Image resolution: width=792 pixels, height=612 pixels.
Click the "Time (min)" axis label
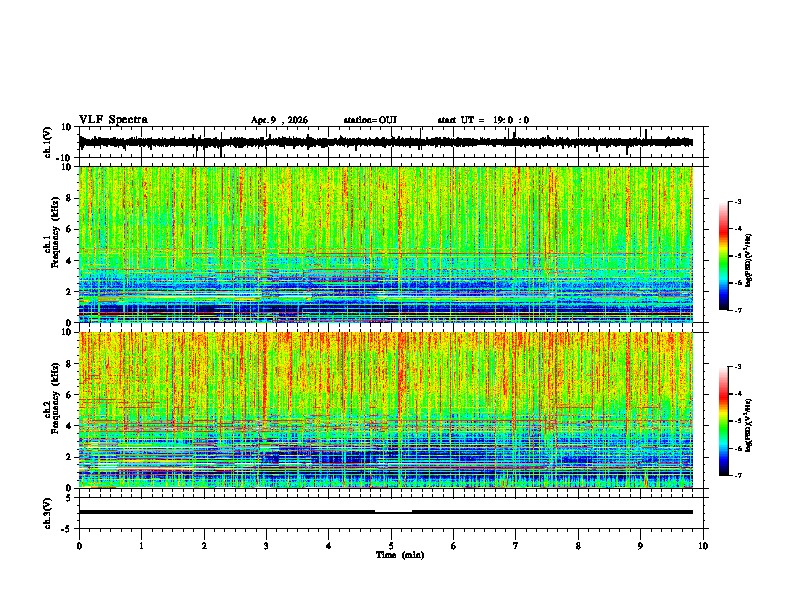[400, 555]
